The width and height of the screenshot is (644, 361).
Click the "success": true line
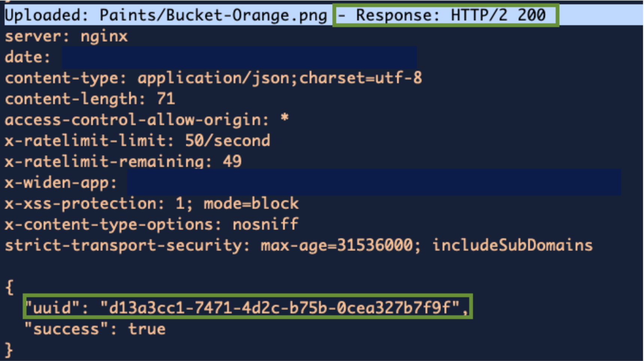(x=95, y=329)
